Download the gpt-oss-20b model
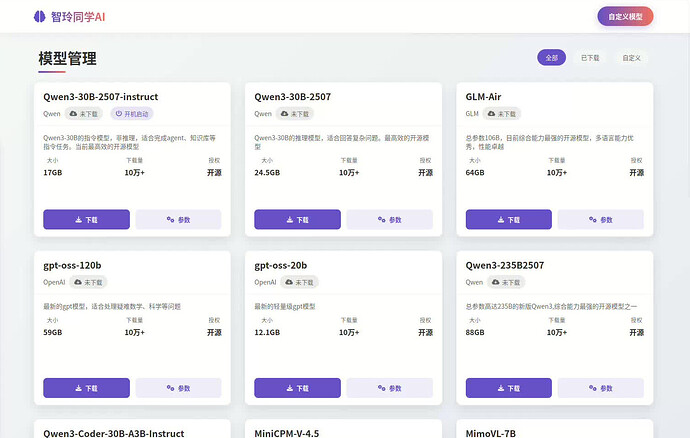Image resolution: width=690 pixels, height=438 pixels. click(297, 388)
